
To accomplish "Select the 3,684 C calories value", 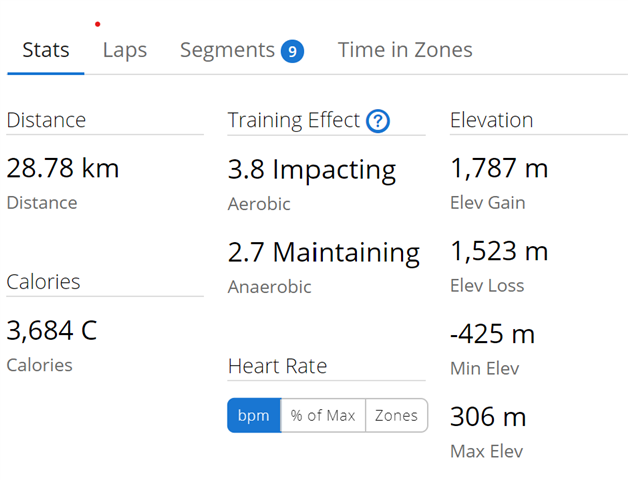I will [x=52, y=331].
